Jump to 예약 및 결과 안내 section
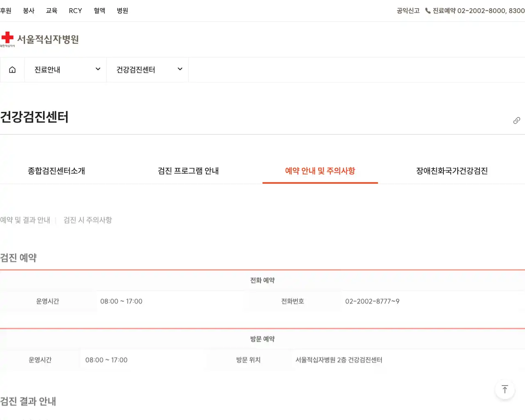This screenshot has width=525, height=420. [25, 220]
